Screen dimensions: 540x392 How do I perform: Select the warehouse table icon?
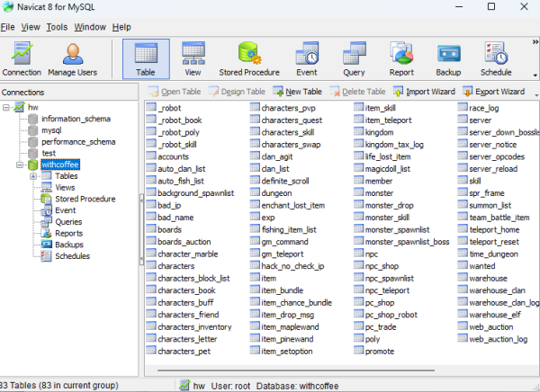pyautogui.click(x=463, y=278)
